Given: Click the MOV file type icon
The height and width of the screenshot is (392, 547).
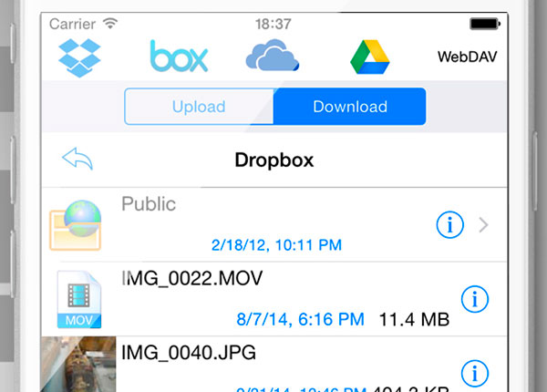Looking at the screenshot, I should (x=78, y=299).
